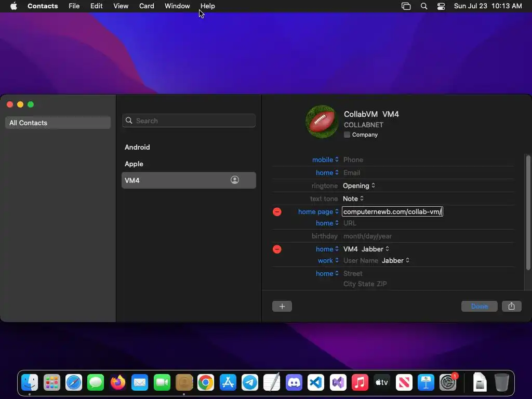Image resolution: width=532 pixels, height=399 pixels.
Task: Open FaceTime from the dock
Action: tap(162, 382)
